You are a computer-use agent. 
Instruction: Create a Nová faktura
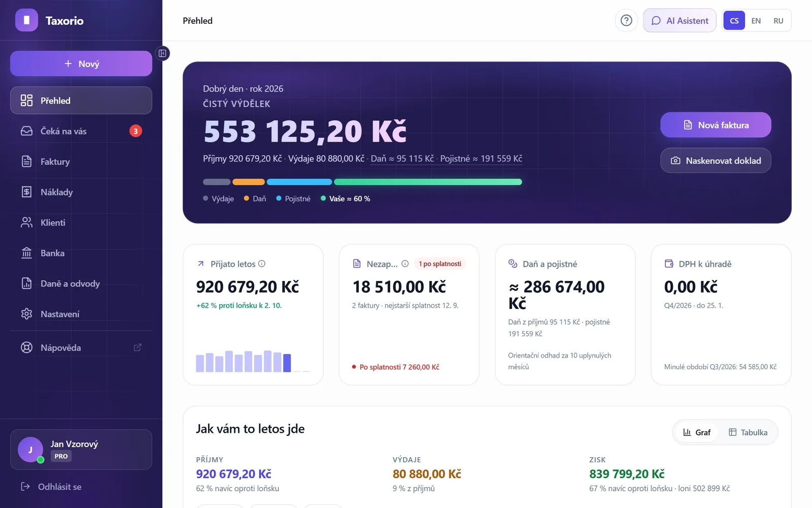[716, 125]
